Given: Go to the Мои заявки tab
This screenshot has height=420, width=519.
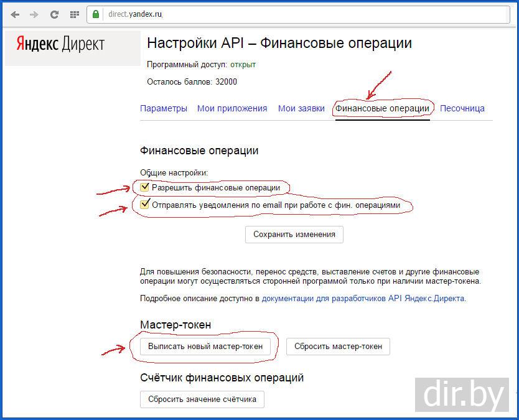Looking at the screenshot, I should (x=301, y=108).
